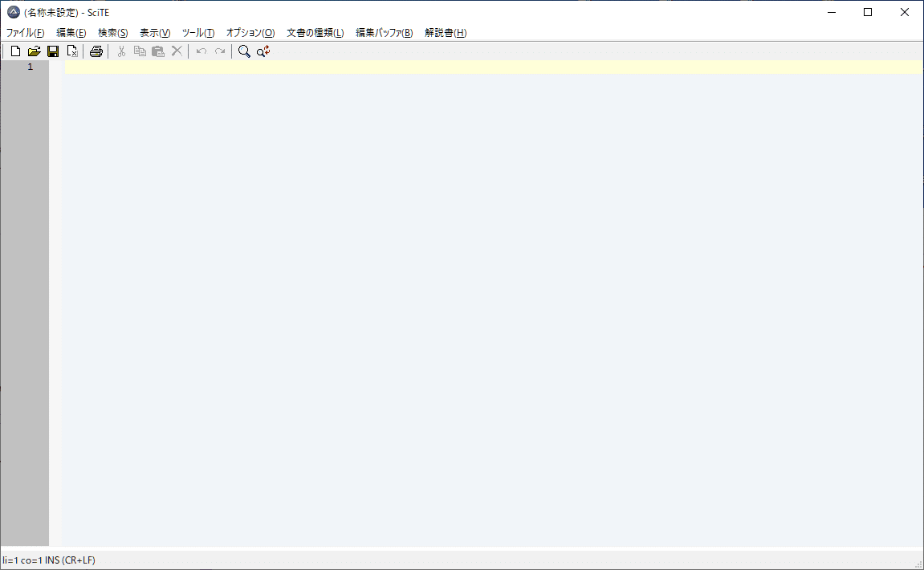Viewport: 924px width, 570px height.
Task: Open the オプション menu
Action: tap(250, 32)
